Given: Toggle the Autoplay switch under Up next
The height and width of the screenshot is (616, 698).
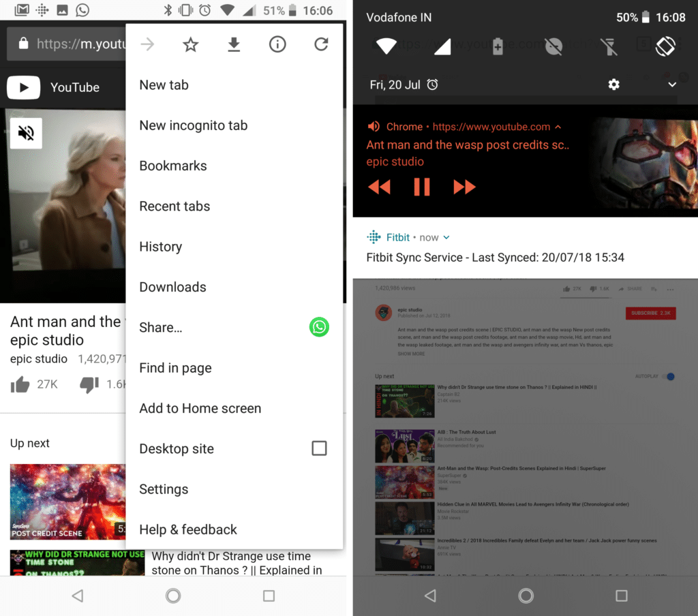Looking at the screenshot, I should 669,376.
